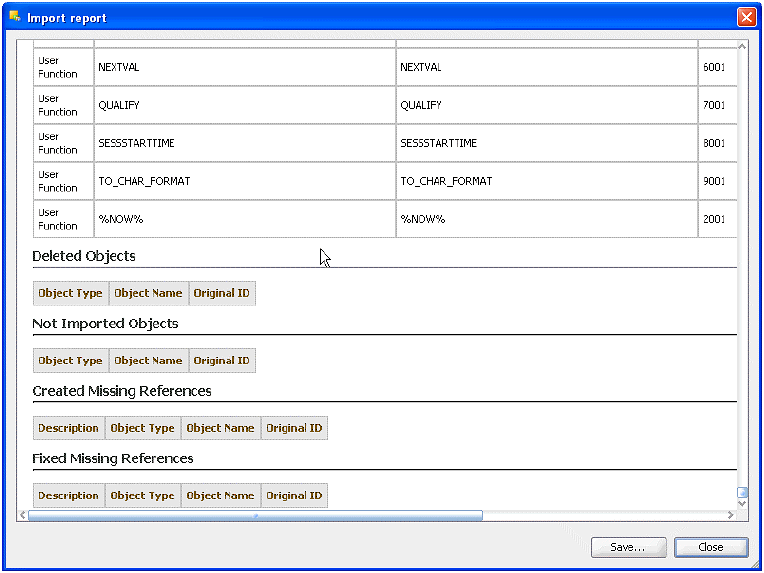Screen dimensions: 764x573
Task: Click Description header under Created Missing References
Action: click(69, 428)
